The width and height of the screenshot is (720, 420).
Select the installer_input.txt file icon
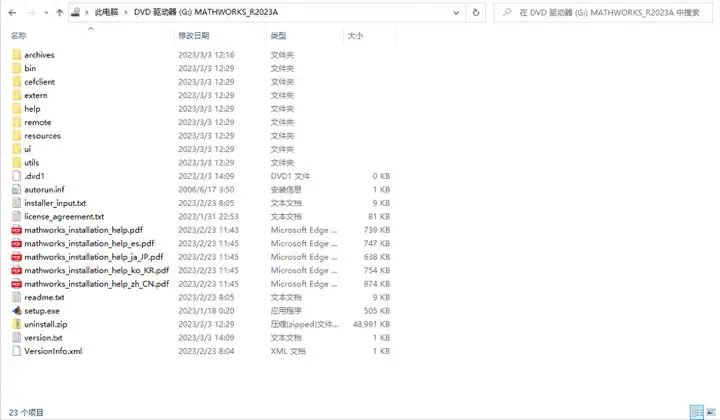[x=17, y=203]
